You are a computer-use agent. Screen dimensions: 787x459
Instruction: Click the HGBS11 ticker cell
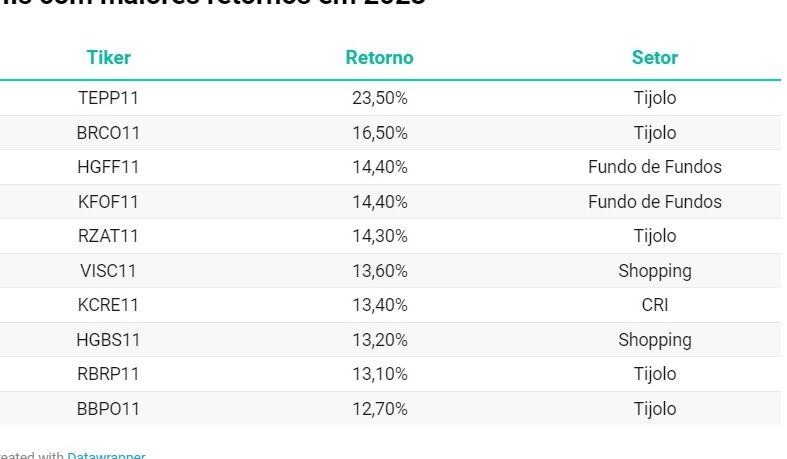(x=108, y=340)
